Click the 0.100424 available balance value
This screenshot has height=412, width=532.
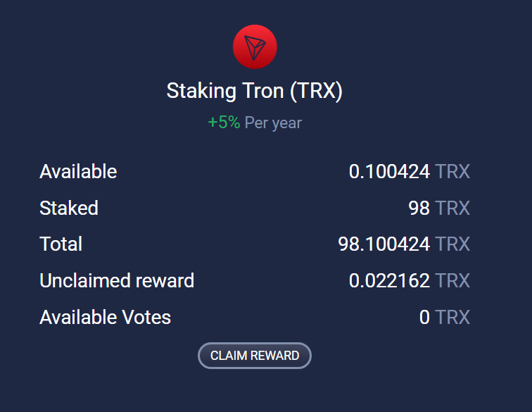coord(390,171)
